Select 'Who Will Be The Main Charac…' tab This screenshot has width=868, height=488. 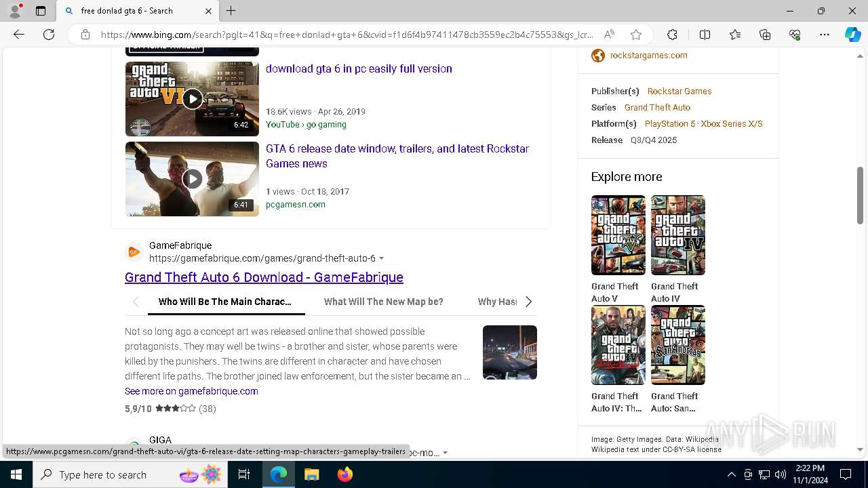click(x=224, y=302)
